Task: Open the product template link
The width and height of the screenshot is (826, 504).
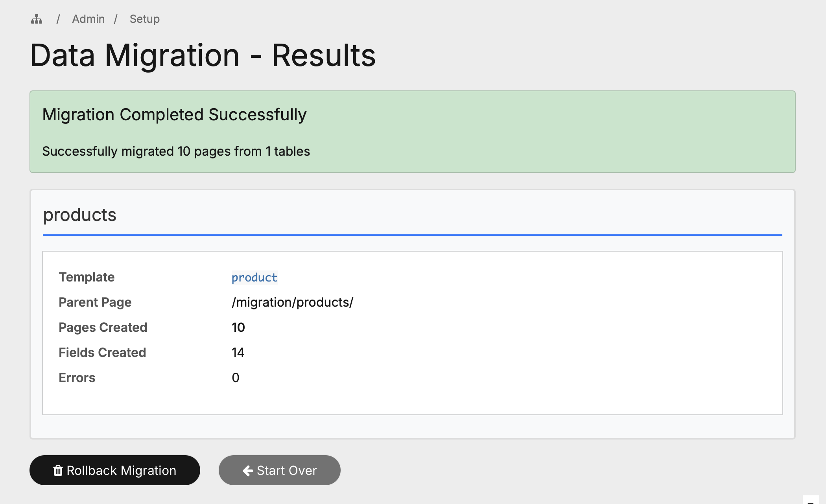Action: [254, 278]
